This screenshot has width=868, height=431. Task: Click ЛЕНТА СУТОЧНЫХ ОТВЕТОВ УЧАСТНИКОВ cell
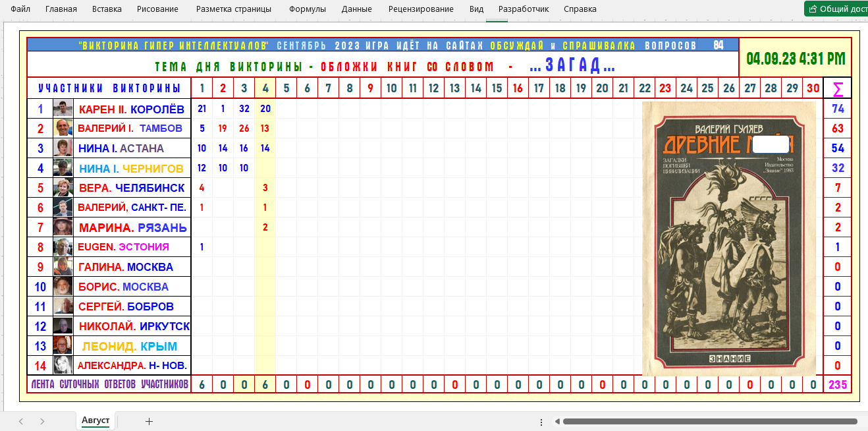(109, 385)
